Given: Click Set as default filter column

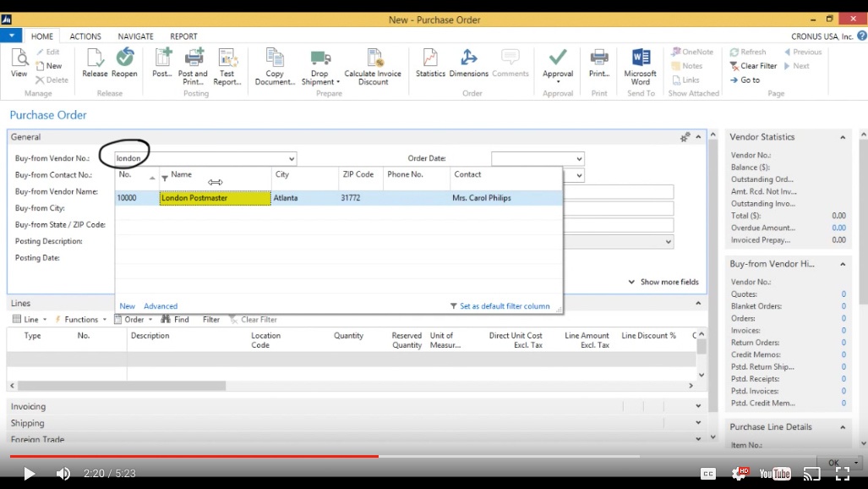Looking at the screenshot, I should [500, 306].
